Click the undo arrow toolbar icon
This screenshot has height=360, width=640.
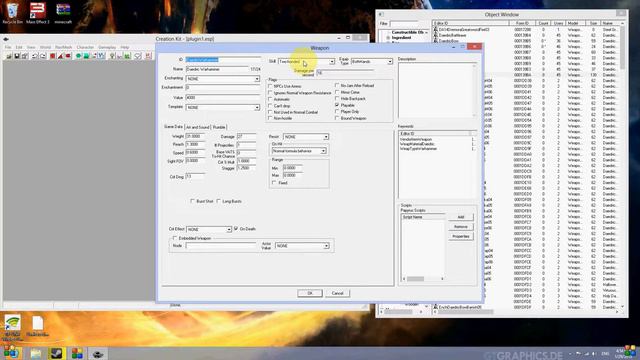pyautogui.click(x=35, y=56)
